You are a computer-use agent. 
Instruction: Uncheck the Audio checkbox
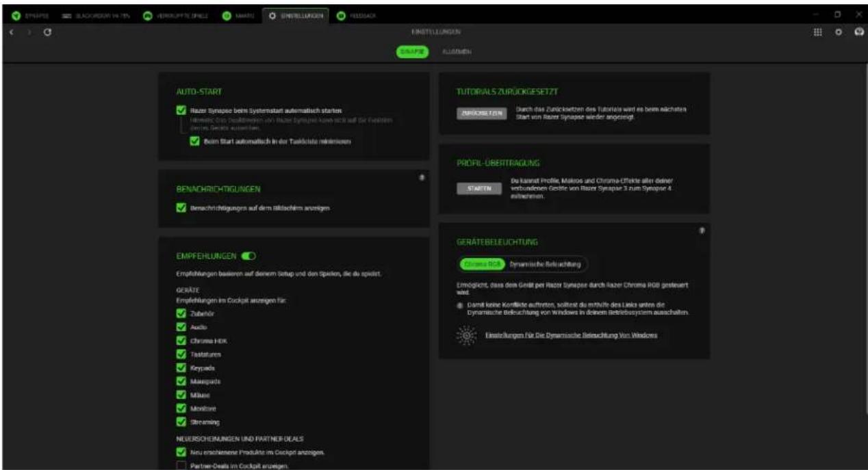pyautogui.click(x=181, y=327)
